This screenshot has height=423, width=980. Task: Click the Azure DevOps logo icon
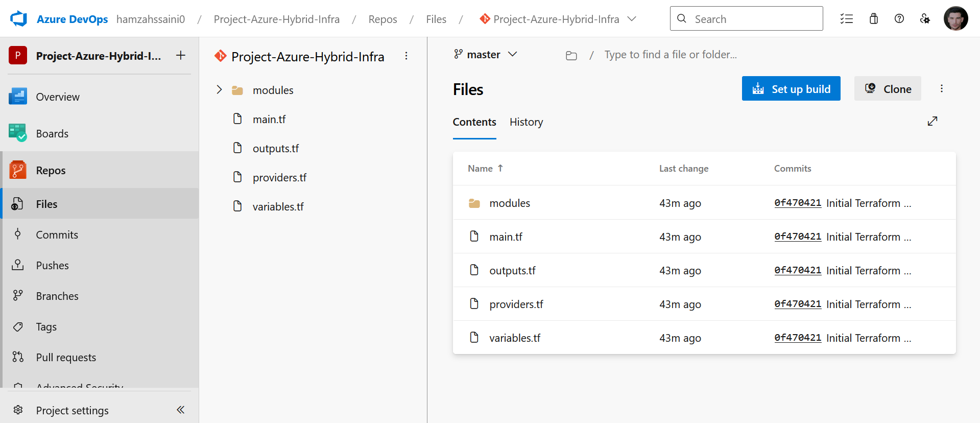click(18, 19)
